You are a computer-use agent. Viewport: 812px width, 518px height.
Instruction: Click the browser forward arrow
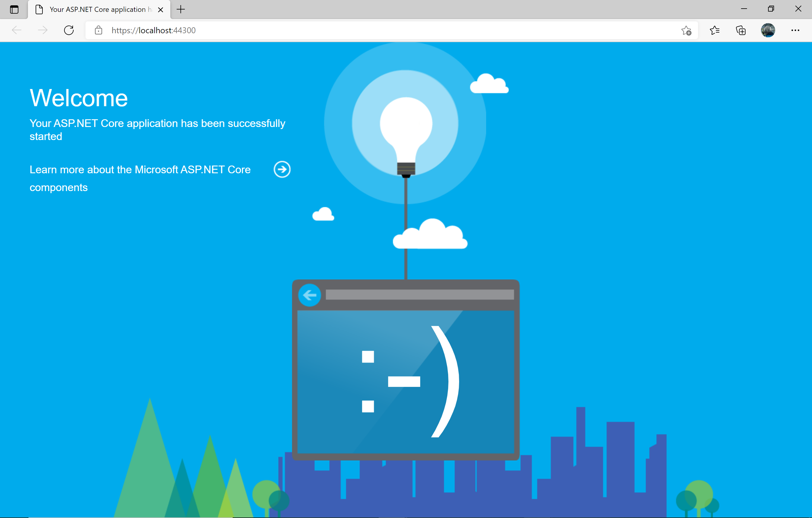click(x=42, y=30)
